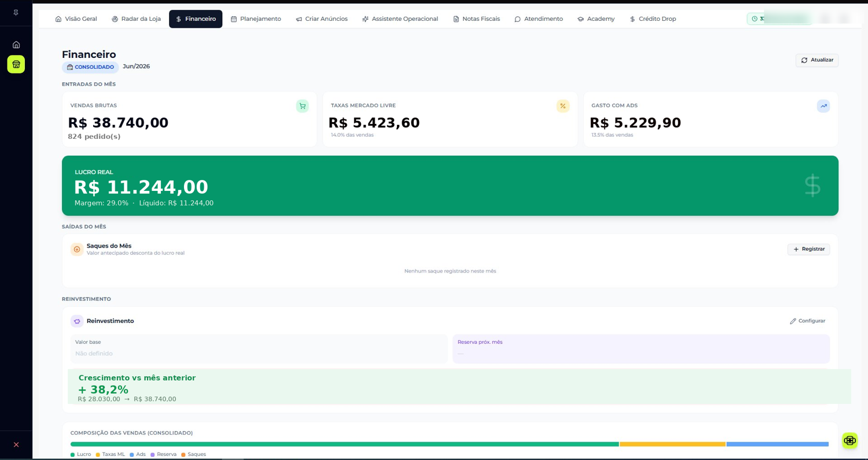
Task: Open the home icon in sidebar
Action: [x=16, y=45]
